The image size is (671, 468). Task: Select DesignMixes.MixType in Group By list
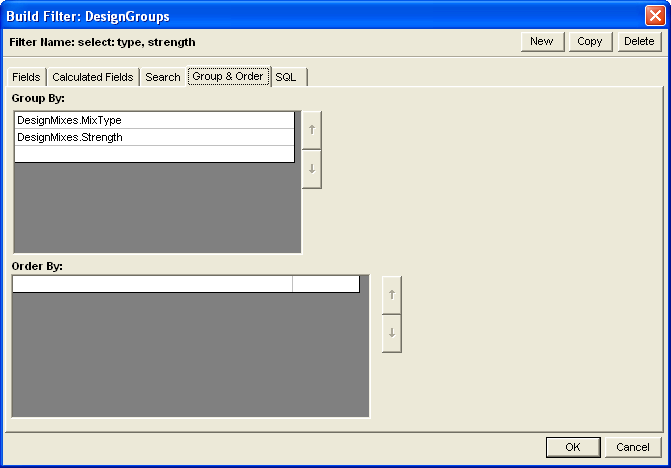click(154, 120)
